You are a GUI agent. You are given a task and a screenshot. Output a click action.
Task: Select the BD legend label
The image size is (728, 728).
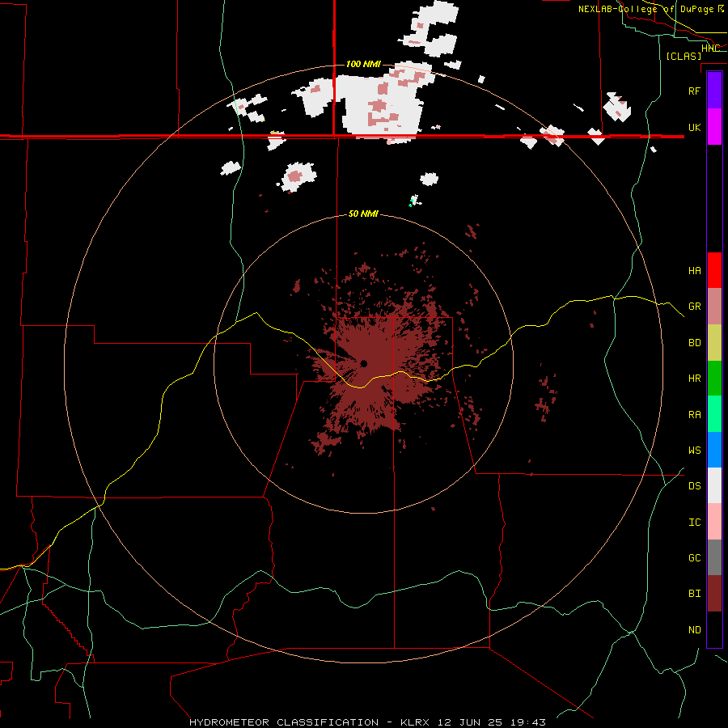click(x=695, y=343)
